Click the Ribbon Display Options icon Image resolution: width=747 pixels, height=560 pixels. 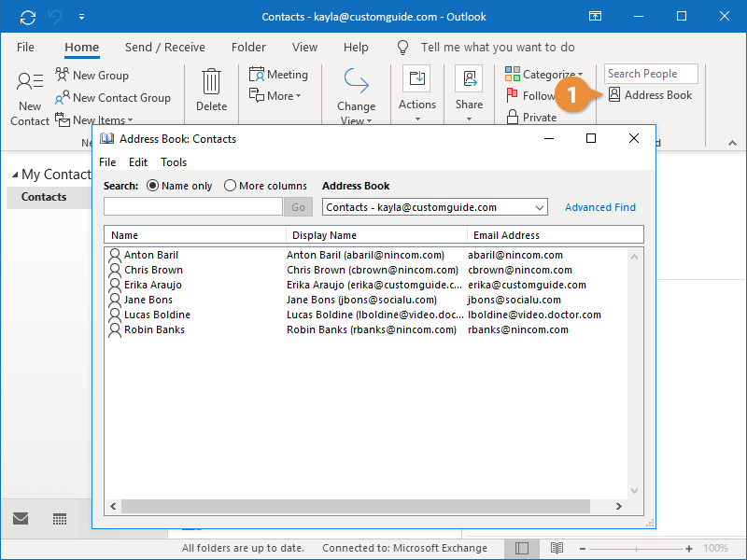click(x=595, y=16)
